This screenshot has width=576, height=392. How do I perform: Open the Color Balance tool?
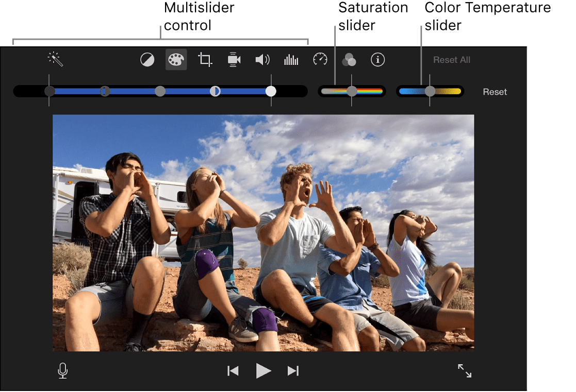(147, 59)
